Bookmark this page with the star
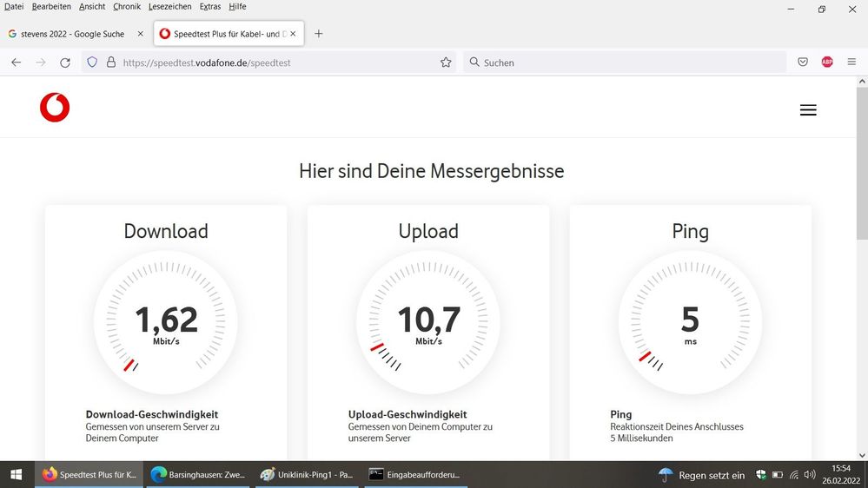The image size is (868, 488). point(446,63)
